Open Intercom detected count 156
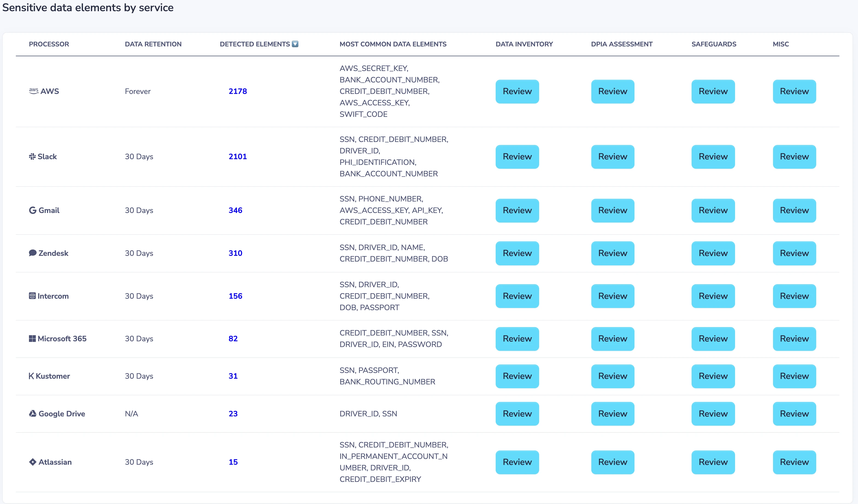Image resolution: width=858 pixels, height=504 pixels. 235,296
